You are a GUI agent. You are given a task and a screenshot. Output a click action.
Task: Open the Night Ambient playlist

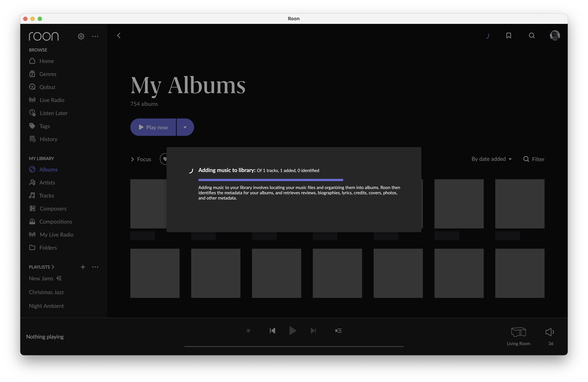(47, 306)
